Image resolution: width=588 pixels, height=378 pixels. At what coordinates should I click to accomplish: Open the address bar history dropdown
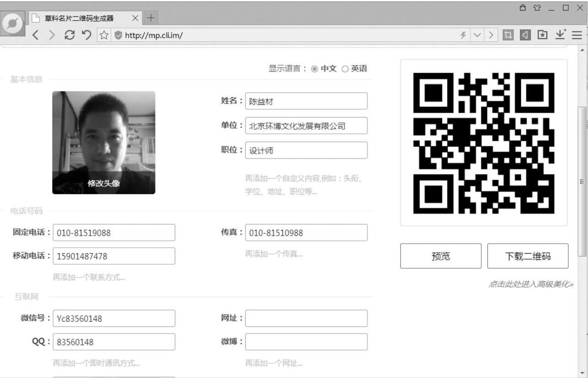click(x=477, y=35)
